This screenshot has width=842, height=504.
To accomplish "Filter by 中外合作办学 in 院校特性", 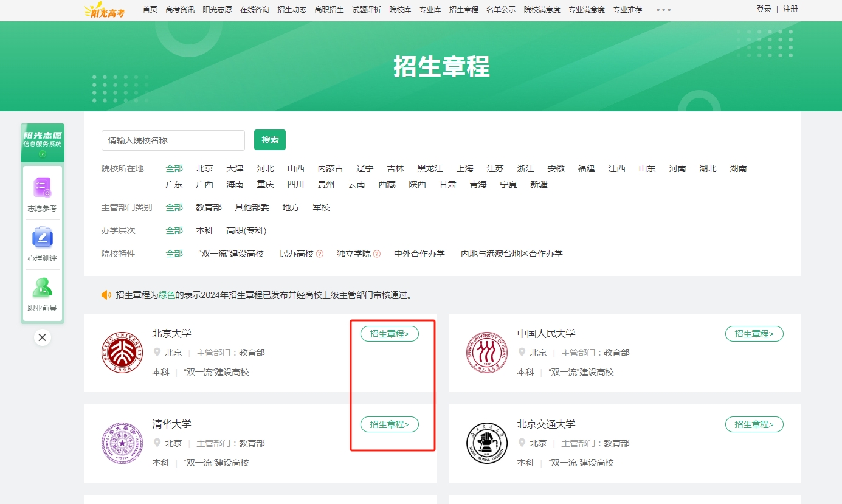I will pos(419,254).
